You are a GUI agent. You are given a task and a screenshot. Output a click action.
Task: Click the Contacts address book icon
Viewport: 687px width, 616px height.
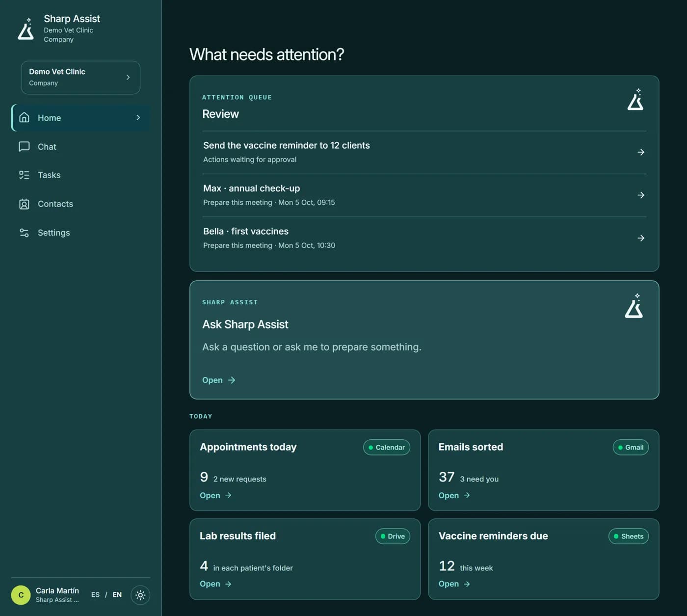tap(24, 204)
